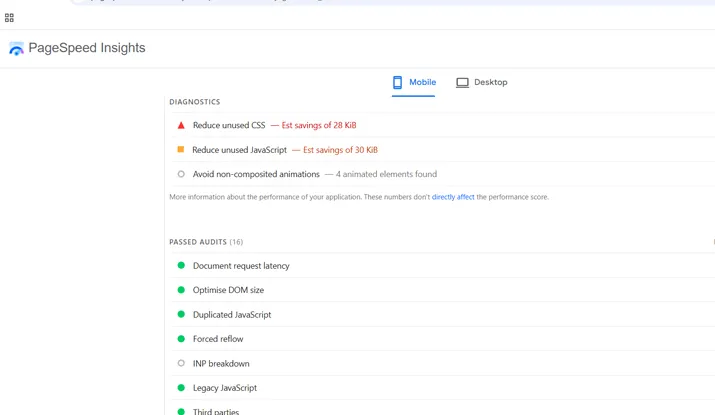Screen dimensions: 715x415
Task: Click the PASSED AUDITS (16) heading
Action: pyautogui.click(x=206, y=242)
